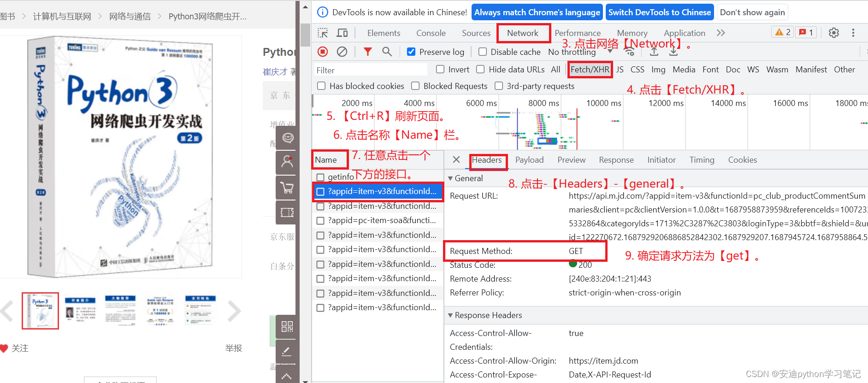Show previous book thumbnails arrow
Viewport: 868px width, 383px height.
click(6, 311)
